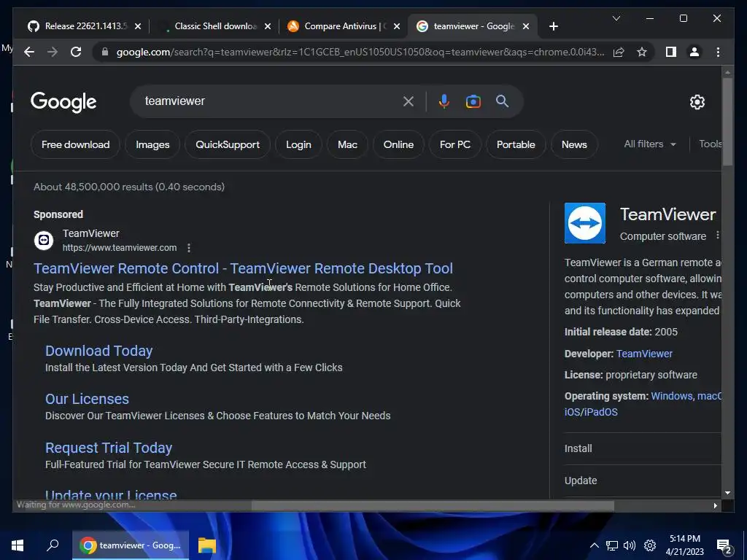This screenshot has height=560, width=747.
Task: Select the Login filter chip
Action: [298, 145]
